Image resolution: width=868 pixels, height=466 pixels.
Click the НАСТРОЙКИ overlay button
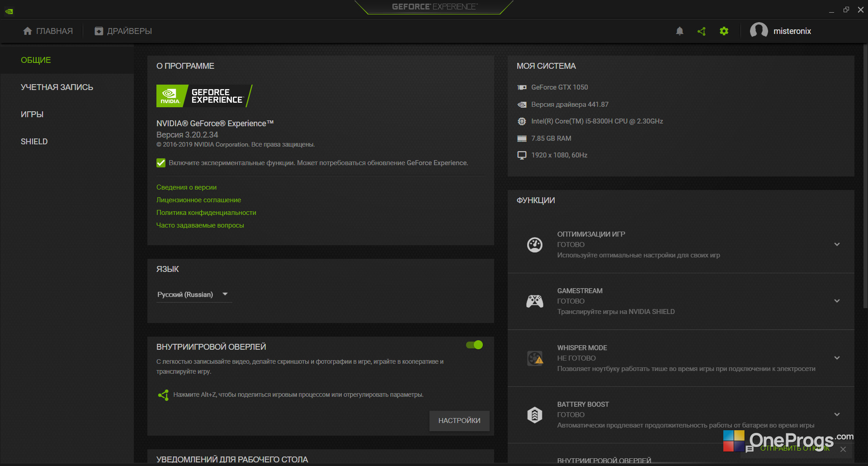click(x=459, y=421)
